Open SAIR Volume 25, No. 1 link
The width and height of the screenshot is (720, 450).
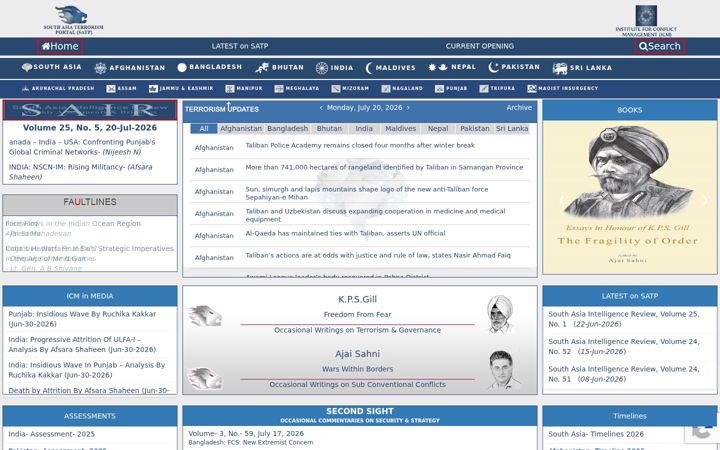tap(624, 319)
